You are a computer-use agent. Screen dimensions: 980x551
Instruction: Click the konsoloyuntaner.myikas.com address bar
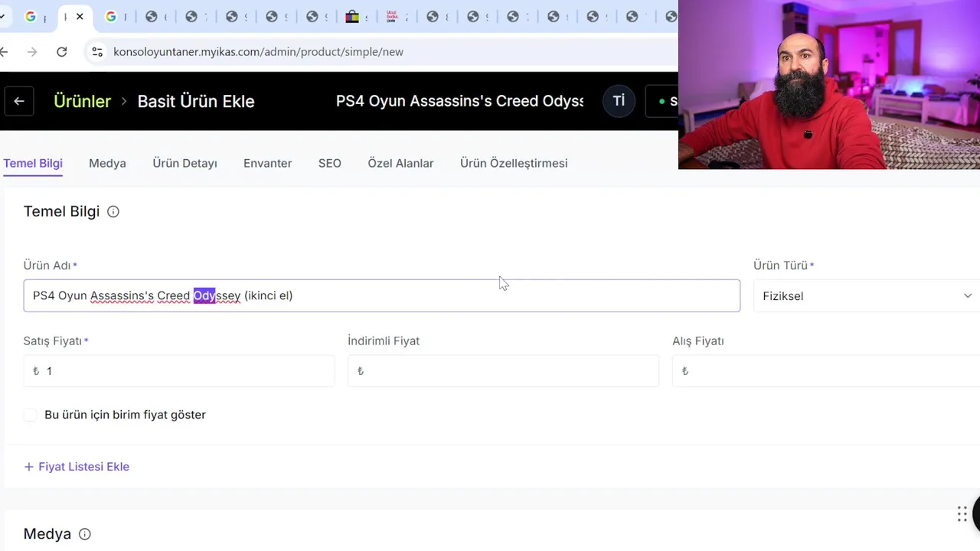258,52
